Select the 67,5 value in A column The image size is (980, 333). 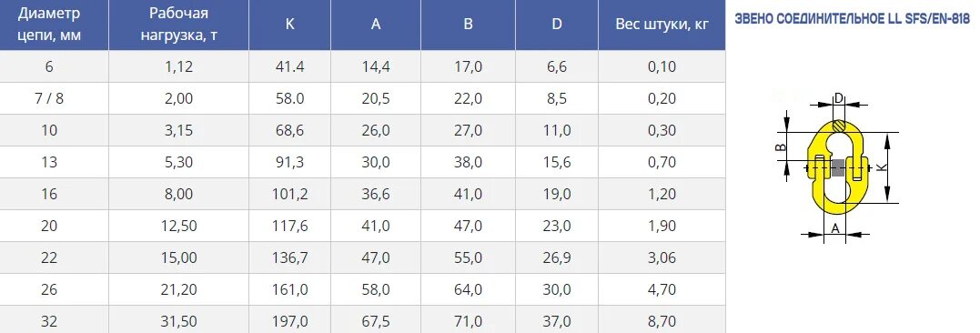376,322
